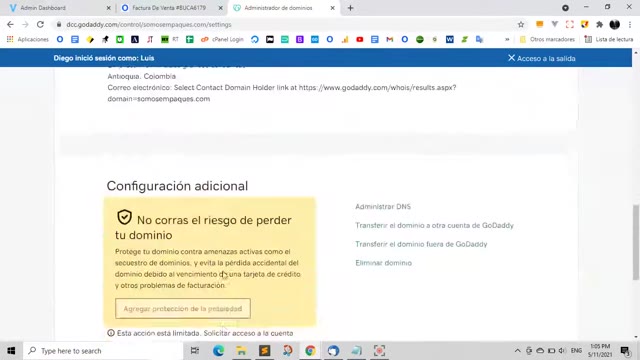Click Chrome media control circle icon
Image resolution: width=640 pixels, height=360 pixels.
pyautogui.click(x=565, y=8)
